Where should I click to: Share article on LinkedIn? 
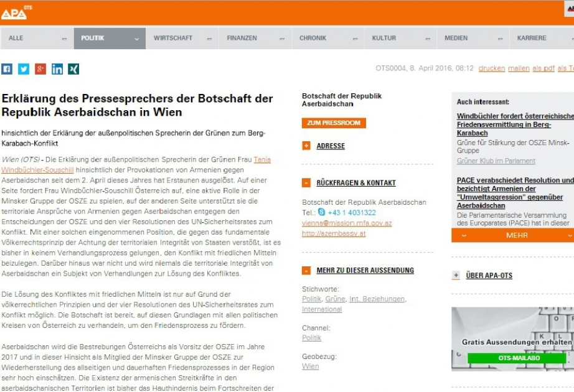tap(57, 69)
